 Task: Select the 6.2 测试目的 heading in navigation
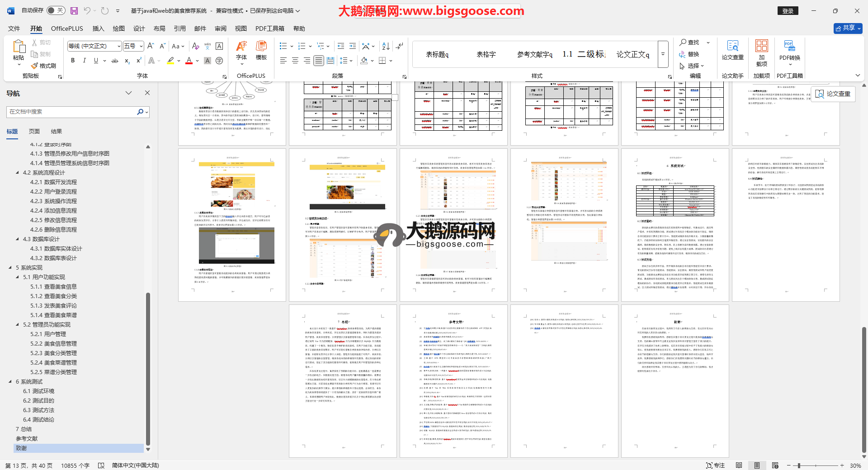[x=38, y=401]
